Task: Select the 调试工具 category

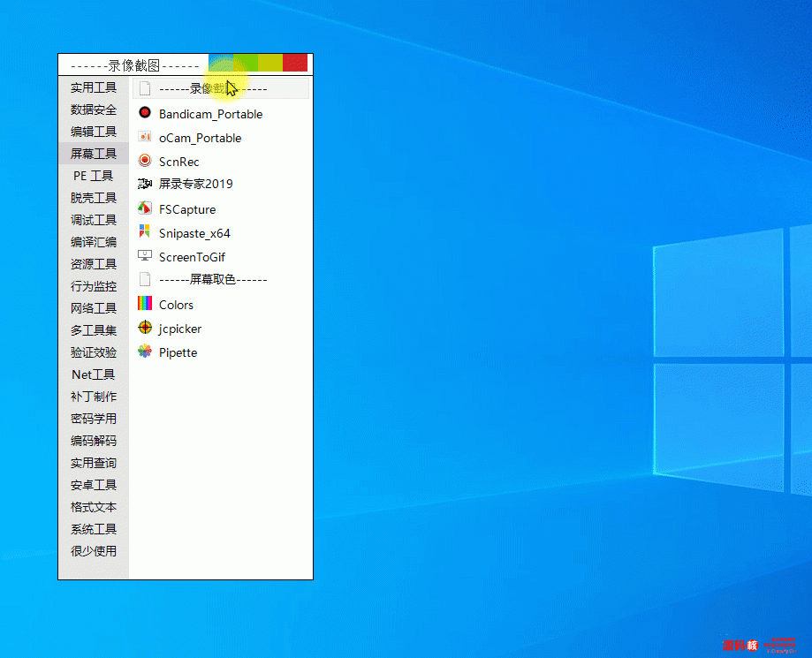Action: tap(94, 220)
